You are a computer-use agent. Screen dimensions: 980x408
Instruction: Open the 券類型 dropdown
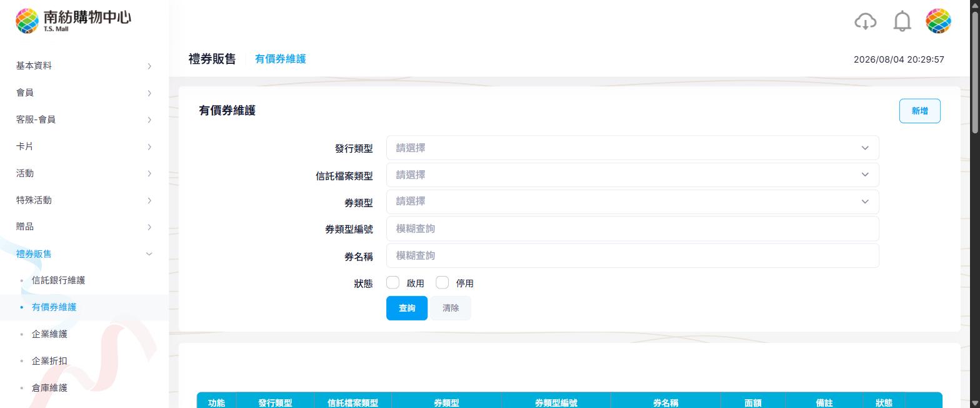(632, 201)
